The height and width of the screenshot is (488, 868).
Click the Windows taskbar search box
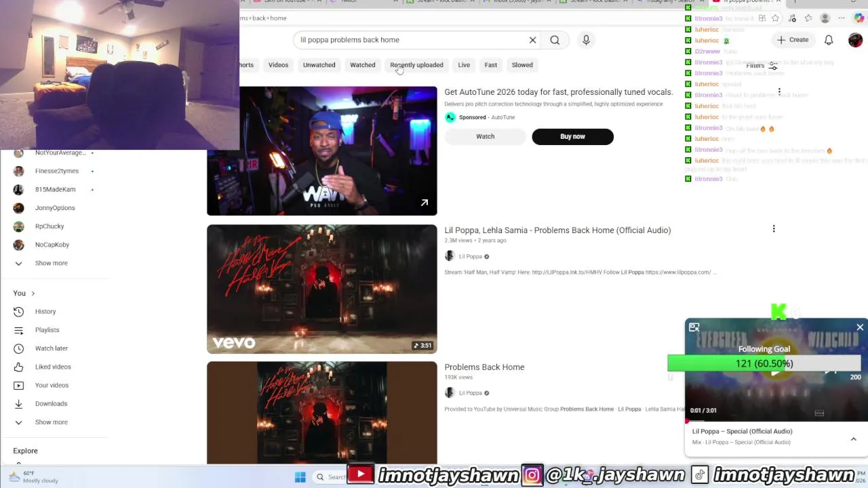point(331,477)
